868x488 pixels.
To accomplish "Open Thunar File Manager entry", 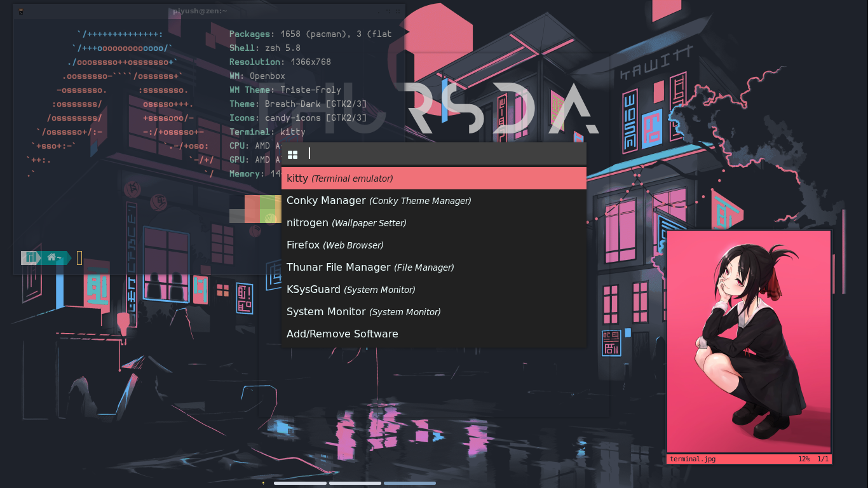I will 434,268.
